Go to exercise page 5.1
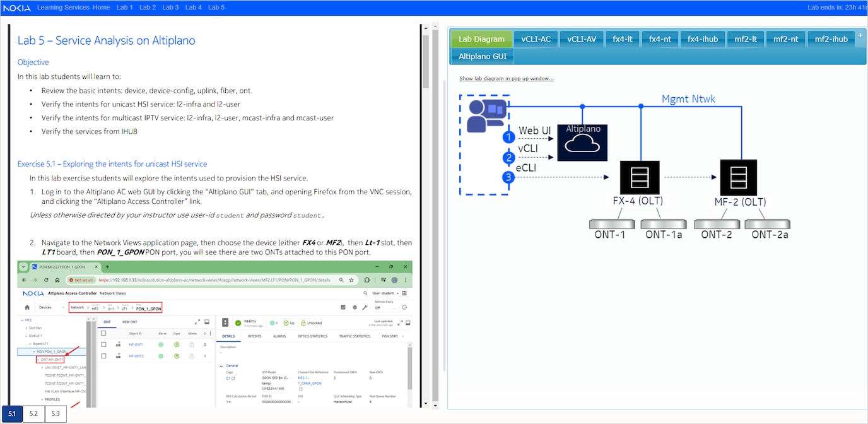This screenshot has height=424, width=868. 12,414
